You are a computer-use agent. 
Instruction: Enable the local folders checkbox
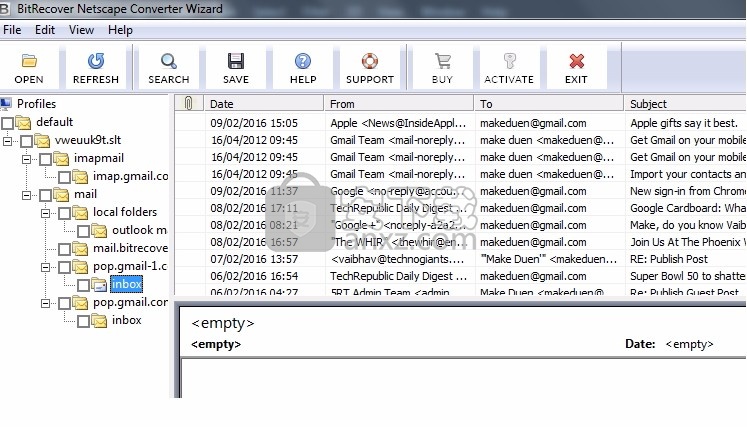(64, 213)
